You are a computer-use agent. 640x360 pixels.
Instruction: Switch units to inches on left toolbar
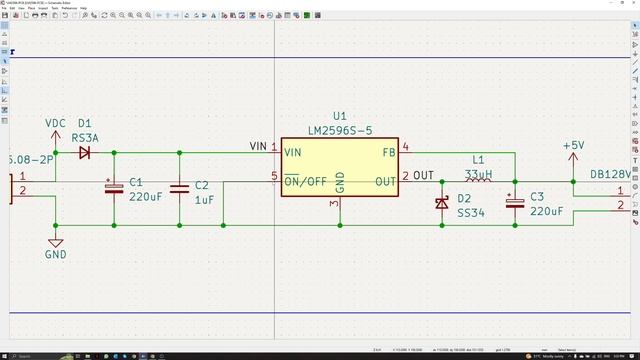point(4,34)
